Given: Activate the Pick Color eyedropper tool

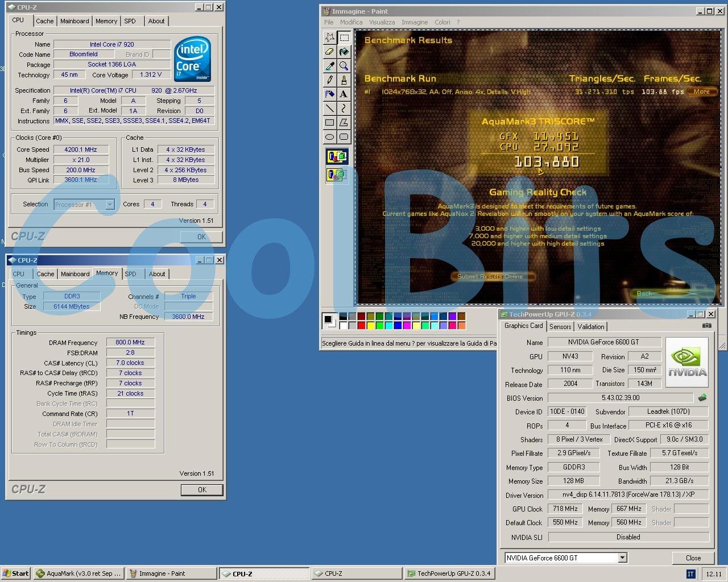Looking at the screenshot, I should pos(330,66).
